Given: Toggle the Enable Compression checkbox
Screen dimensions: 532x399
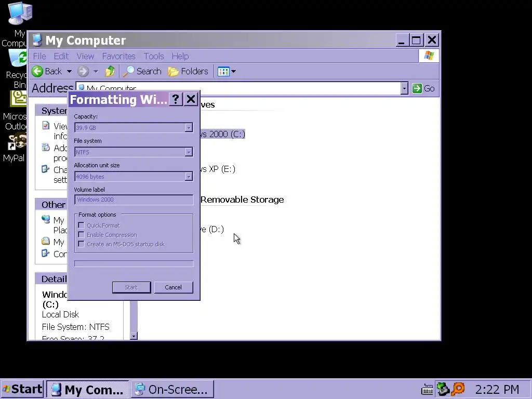Looking at the screenshot, I should pos(81,234).
